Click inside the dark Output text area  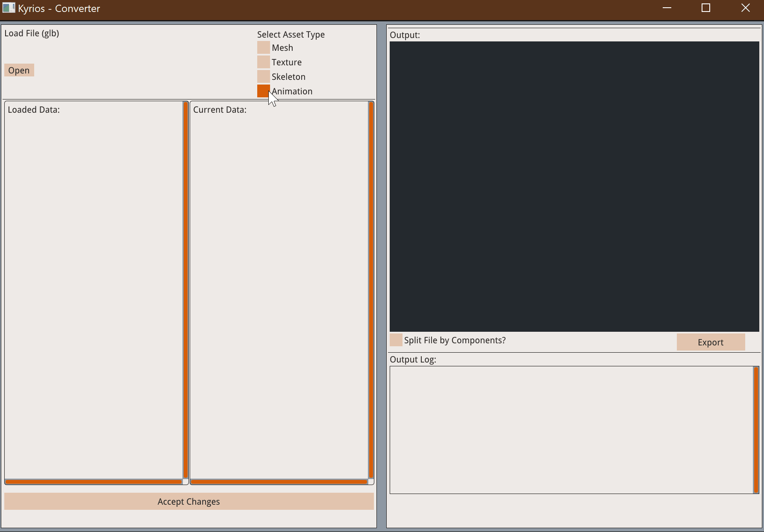(574, 187)
